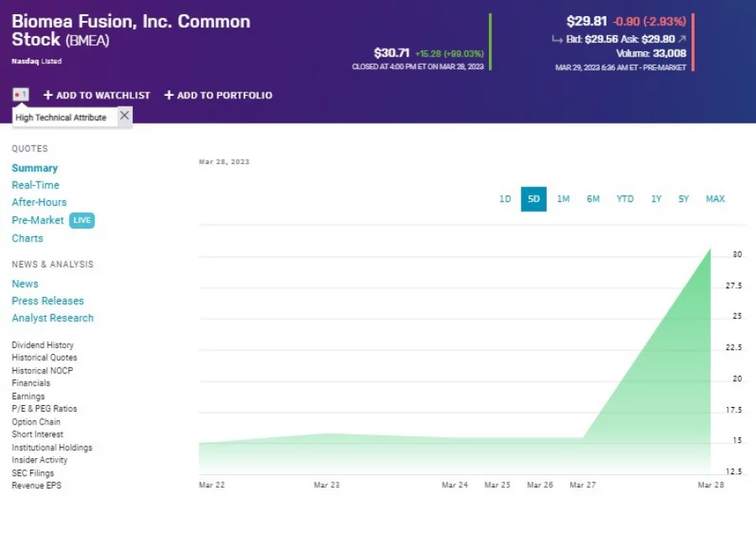Viewport: 756px width, 554px height.
Task: Switch chart to 1M view
Action: pos(563,199)
